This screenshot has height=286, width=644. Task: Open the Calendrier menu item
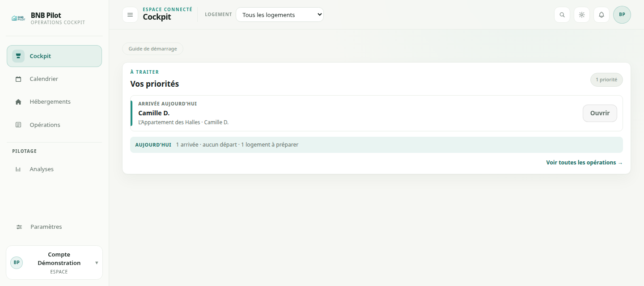(x=54, y=79)
